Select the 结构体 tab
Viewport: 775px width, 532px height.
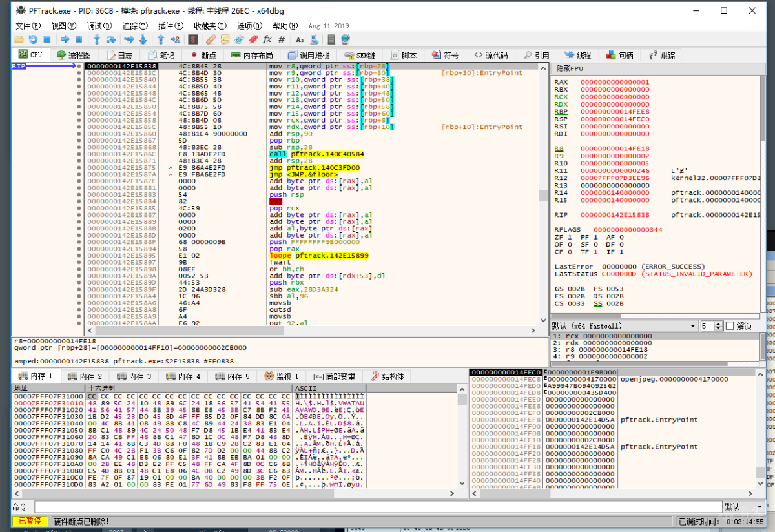point(387,376)
